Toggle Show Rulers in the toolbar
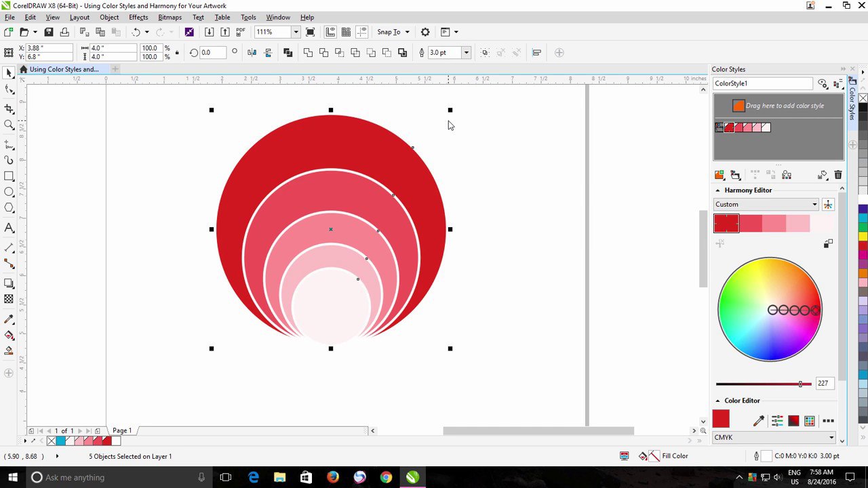Viewport: 868px width, 488px height. pyautogui.click(x=330, y=32)
